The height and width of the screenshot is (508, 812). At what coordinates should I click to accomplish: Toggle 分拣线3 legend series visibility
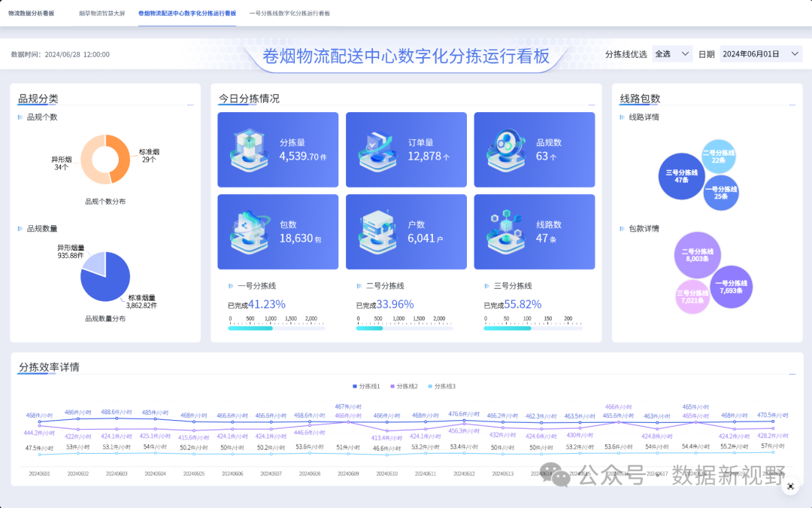(x=441, y=386)
